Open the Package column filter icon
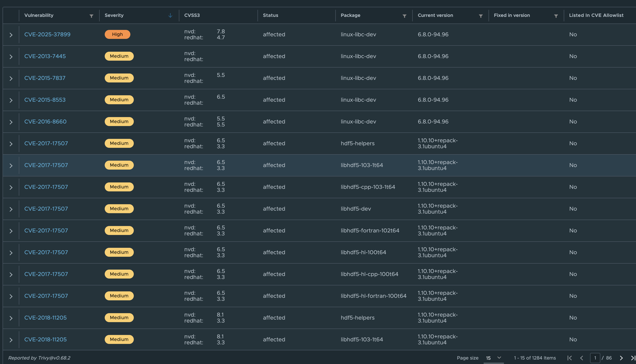This screenshot has height=364, width=636. point(404,16)
